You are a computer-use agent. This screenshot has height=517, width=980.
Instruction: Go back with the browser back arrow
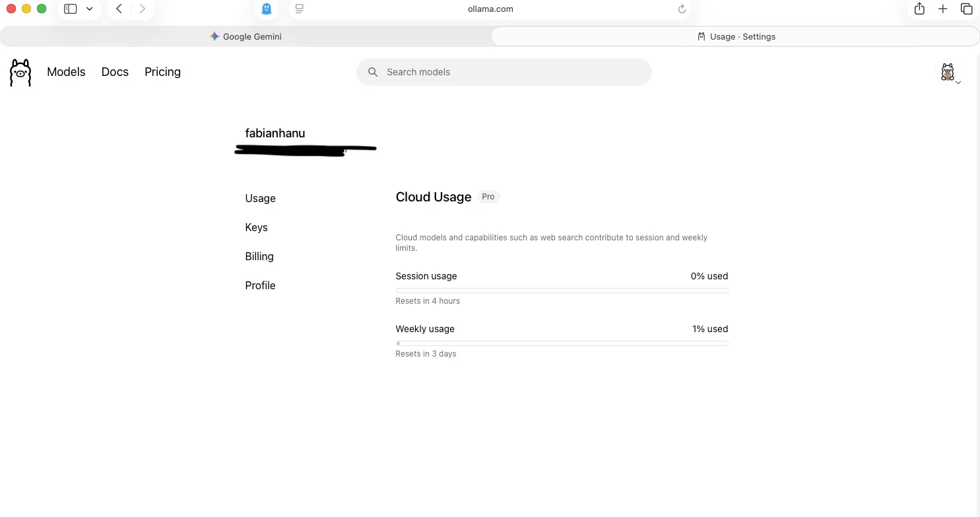click(119, 9)
